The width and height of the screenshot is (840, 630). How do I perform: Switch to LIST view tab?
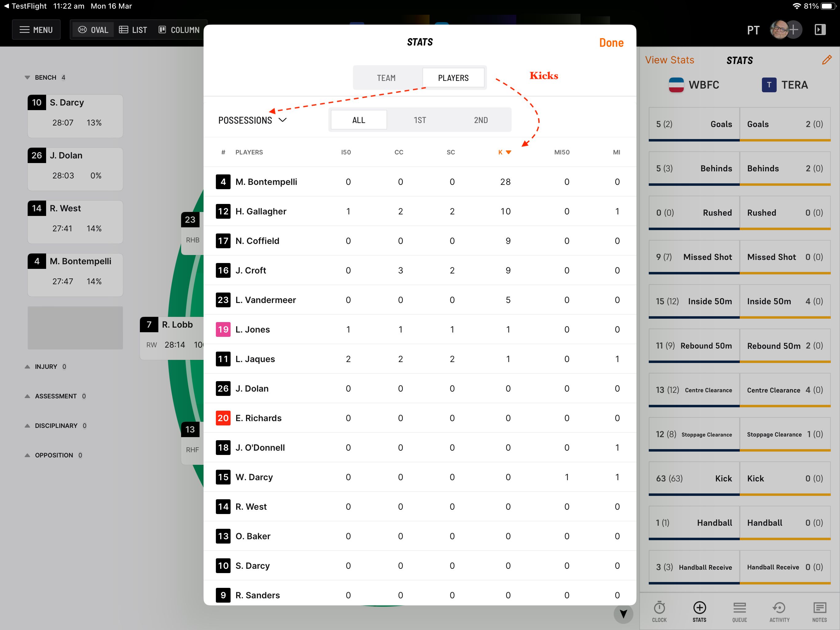(x=133, y=30)
